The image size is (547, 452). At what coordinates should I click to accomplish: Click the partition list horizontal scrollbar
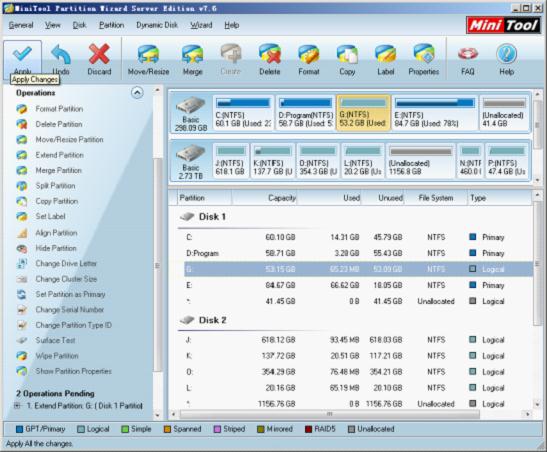pos(330,414)
